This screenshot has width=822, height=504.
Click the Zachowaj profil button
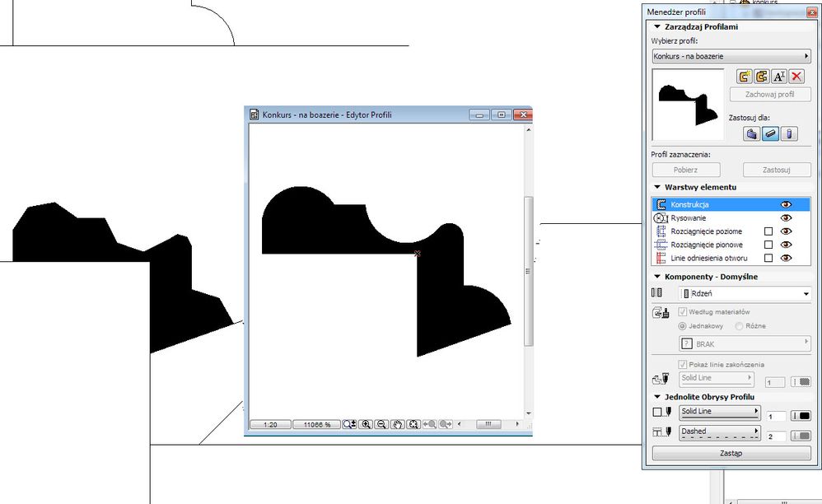(770, 95)
